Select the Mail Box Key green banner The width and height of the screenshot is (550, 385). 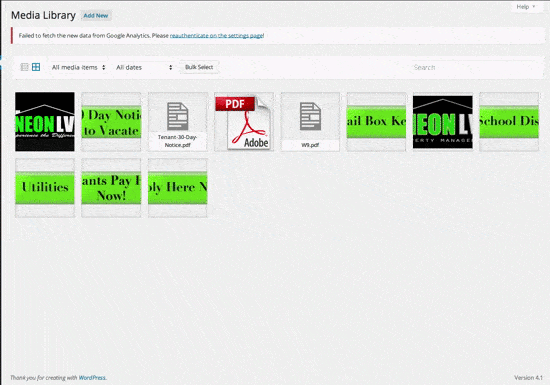click(376, 122)
